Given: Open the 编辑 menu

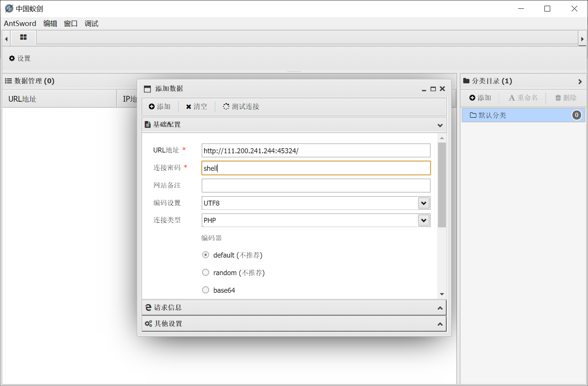Looking at the screenshot, I should [x=50, y=24].
